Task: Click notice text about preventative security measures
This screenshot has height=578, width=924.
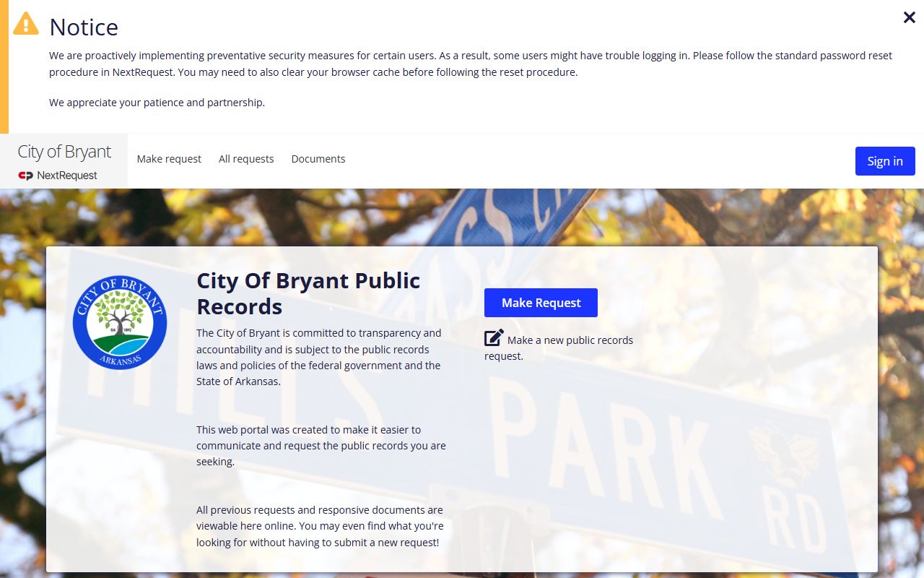Action: (471, 64)
